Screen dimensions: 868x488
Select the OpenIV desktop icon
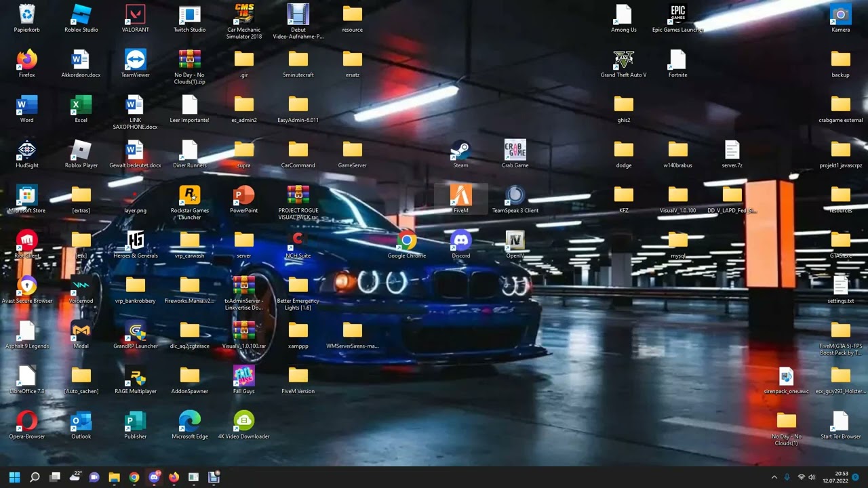point(515,245)
